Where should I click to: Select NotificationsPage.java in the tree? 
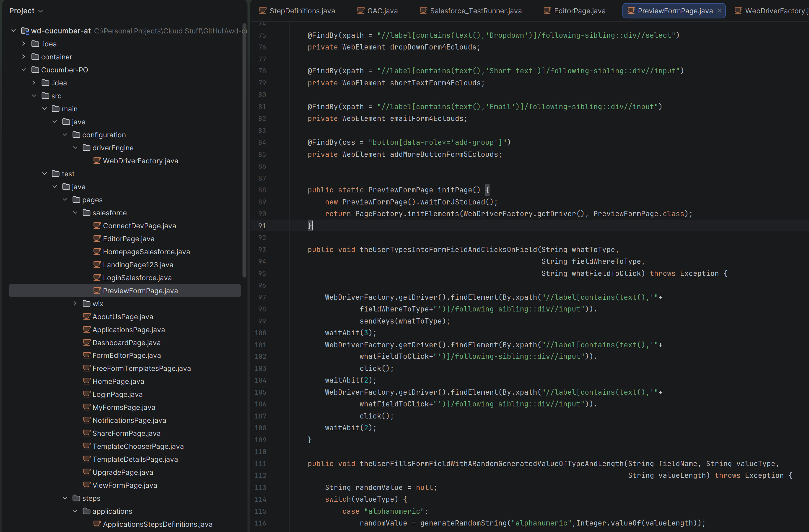(x=129, y=420)
